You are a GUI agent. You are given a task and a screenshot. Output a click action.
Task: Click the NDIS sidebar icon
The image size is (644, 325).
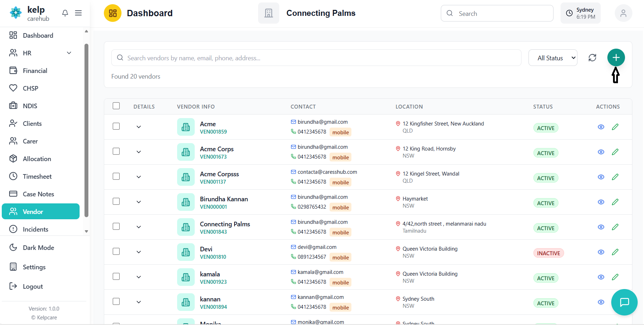click(x=13, y=106)
